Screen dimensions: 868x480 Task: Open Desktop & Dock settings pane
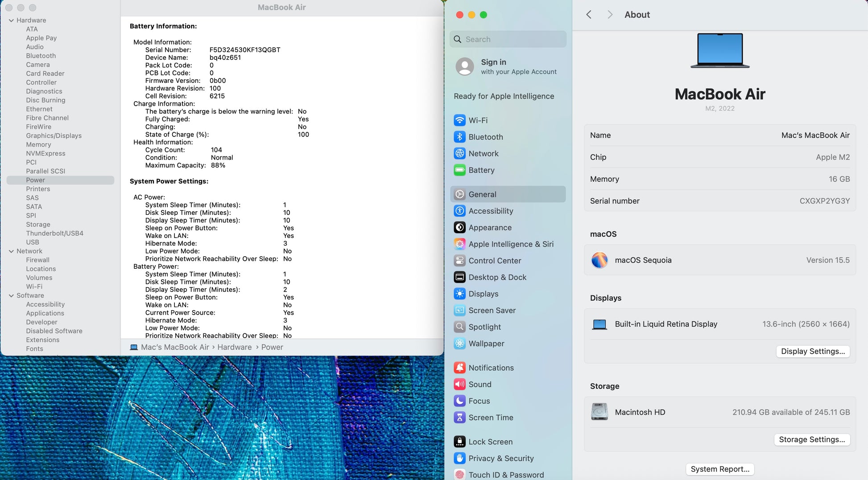click(x=497, y=277)
